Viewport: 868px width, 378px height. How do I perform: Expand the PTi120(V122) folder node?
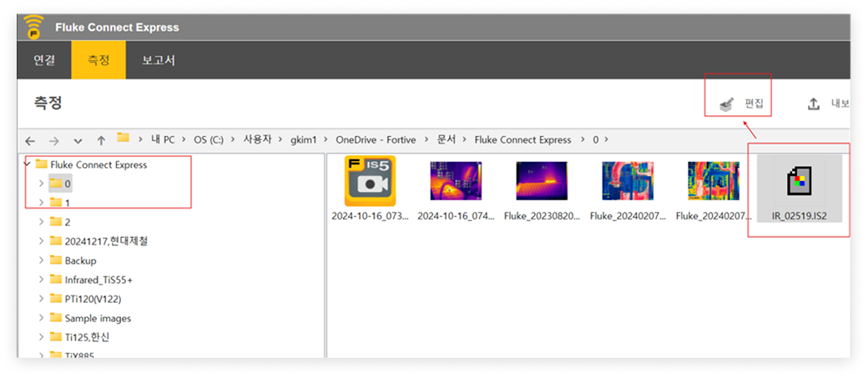[42, 299]
